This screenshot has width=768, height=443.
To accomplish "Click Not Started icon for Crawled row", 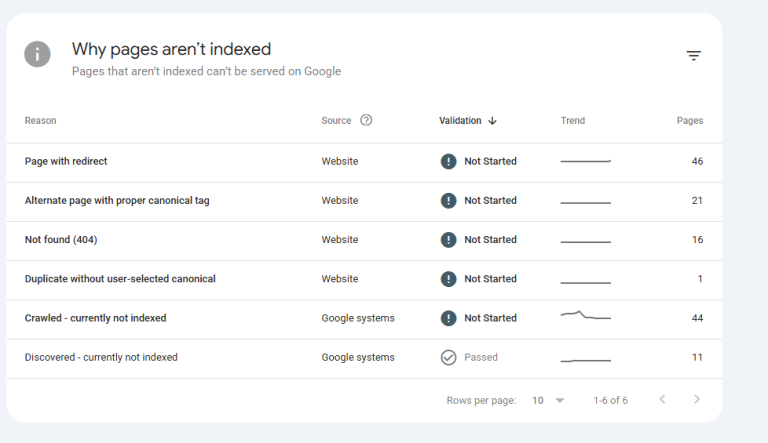I will click(448, 318).
